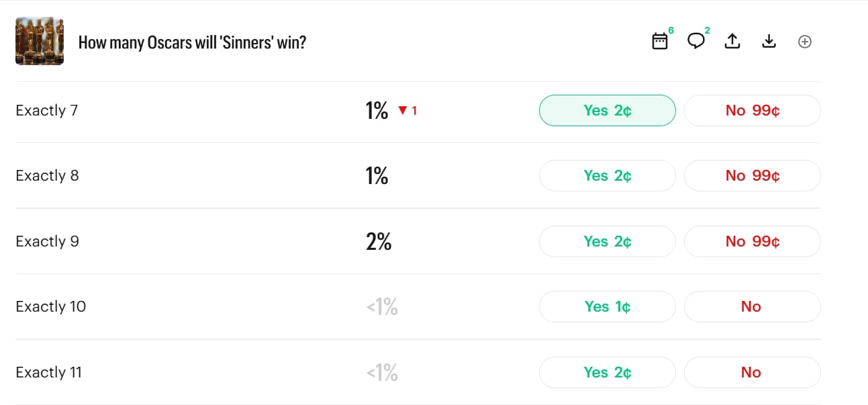Viewport: 868px width, 405px height.
Task: Choose Yes 2¢ on Exactly 8
Action: pos(607,176)
